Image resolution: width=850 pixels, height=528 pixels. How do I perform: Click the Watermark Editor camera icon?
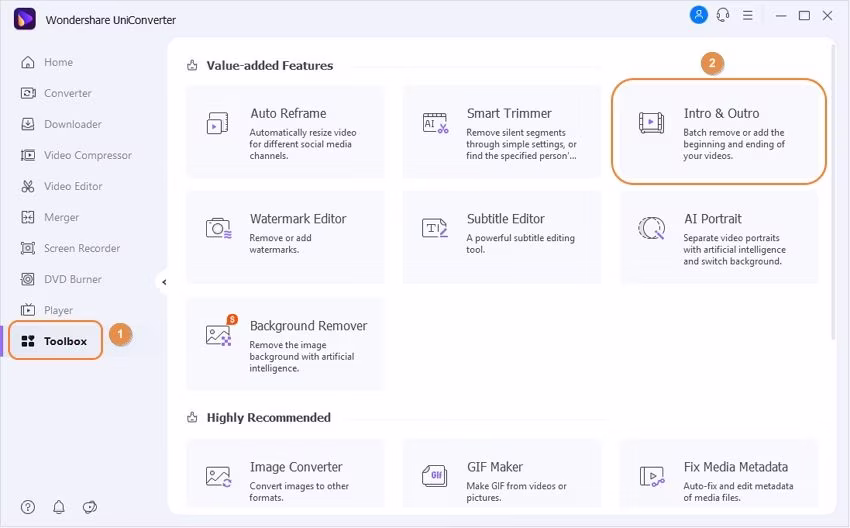pyautogui.click(x=218, y=228)
